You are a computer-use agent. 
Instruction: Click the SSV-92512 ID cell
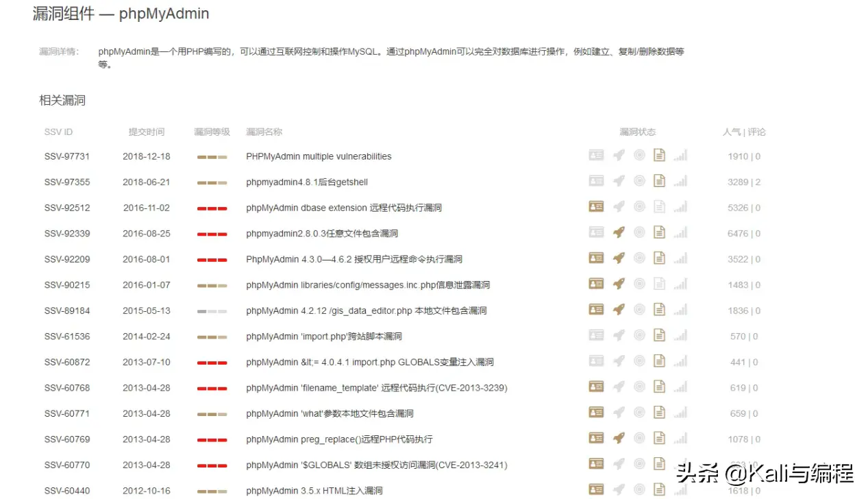coord(67,208)
